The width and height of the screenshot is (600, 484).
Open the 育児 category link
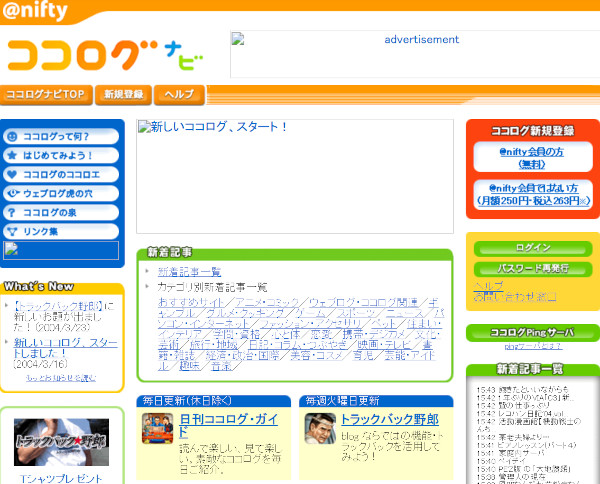click(x=363, y=355)
